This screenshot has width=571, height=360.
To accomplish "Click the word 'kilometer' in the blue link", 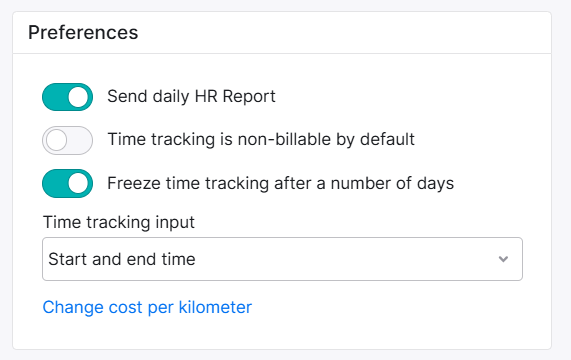I will tap(215, 308).
